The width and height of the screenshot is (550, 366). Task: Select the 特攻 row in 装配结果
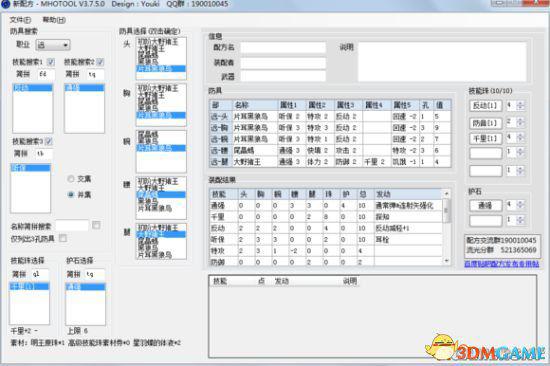[326, 251]
